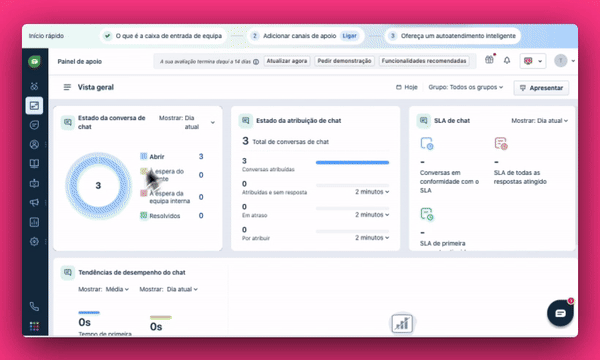Open the contacts sidebar icon
Screen dimensions: 600x360
coord(34,144)
